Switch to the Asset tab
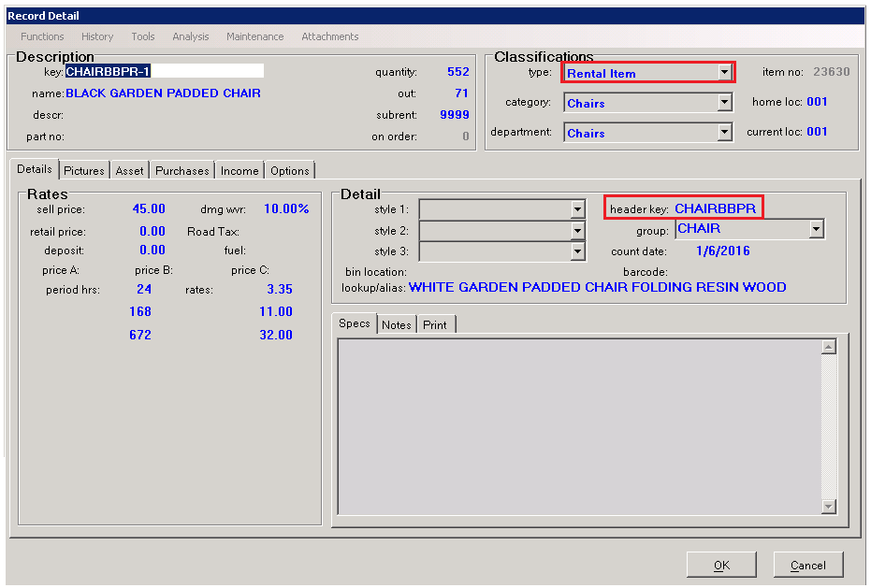This screenshot has width=871, height=588. click(x=130, y=171)
